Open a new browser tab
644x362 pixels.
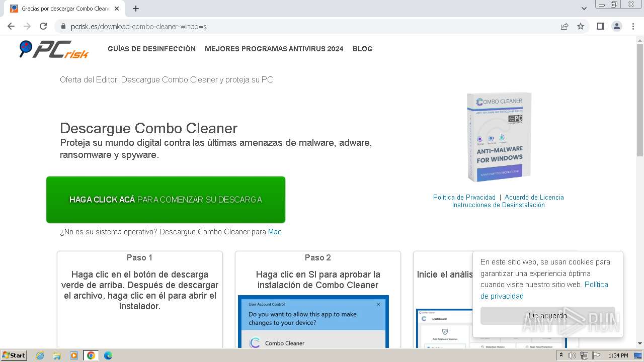136,9
